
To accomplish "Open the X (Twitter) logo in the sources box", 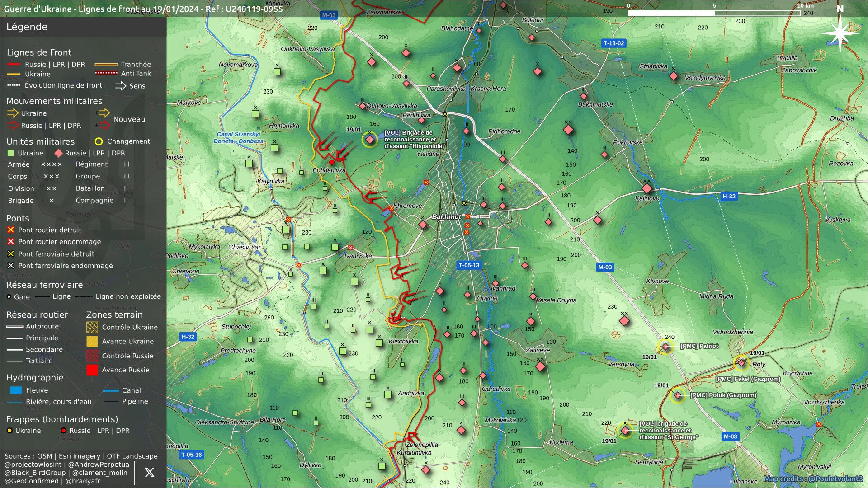I will tap(149, 473).
